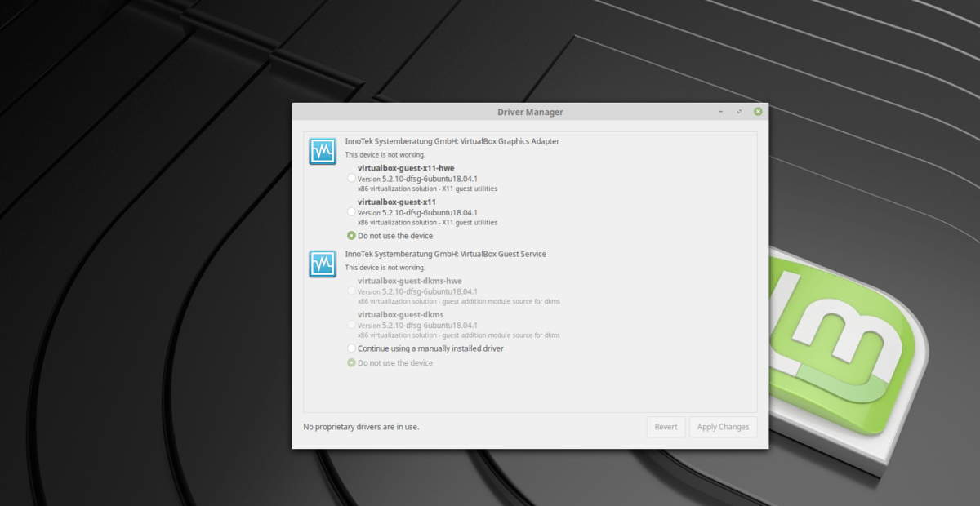Screen dimensions: 980x506
Task: Click the virtualbox-guest-dkms-hwe driver name
Action: click(410, 281)
